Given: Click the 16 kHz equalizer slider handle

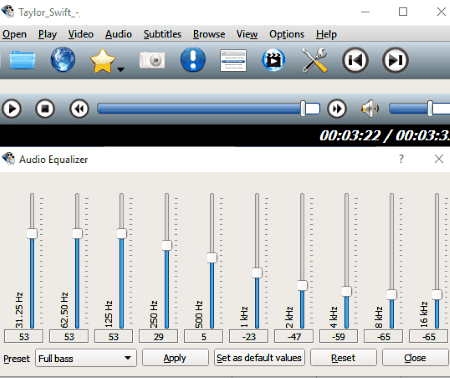Looking at the screenshot, I should click(437, 294).
